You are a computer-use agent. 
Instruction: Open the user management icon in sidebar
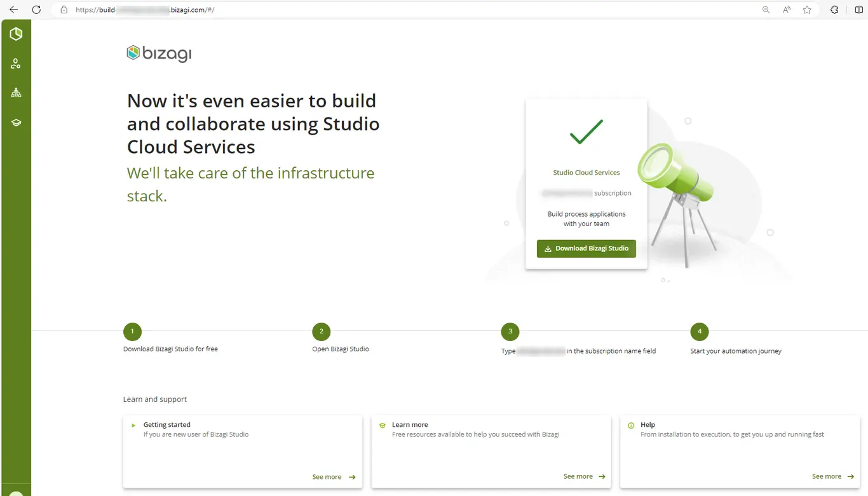[x=16, y=64]
